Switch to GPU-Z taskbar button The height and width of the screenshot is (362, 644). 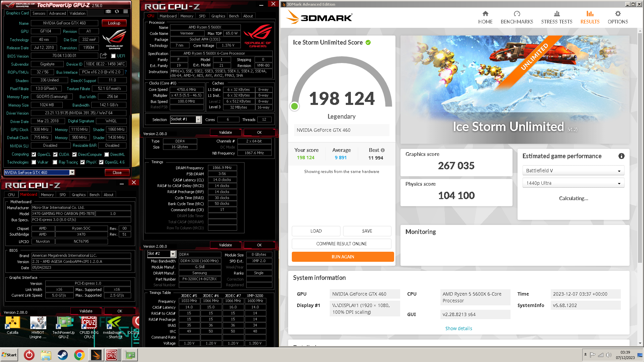pos(130,355)
